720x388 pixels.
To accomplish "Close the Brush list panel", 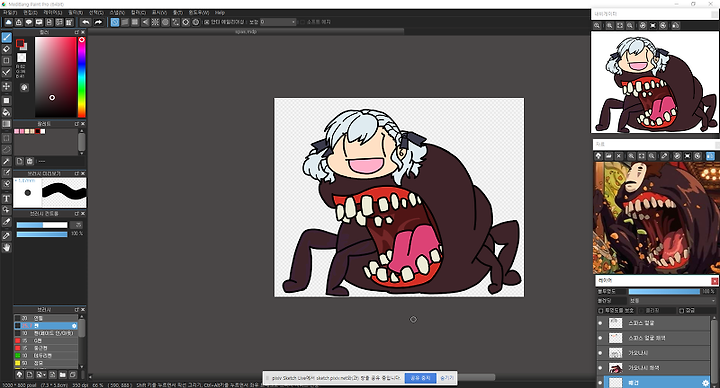I will 83,310.
